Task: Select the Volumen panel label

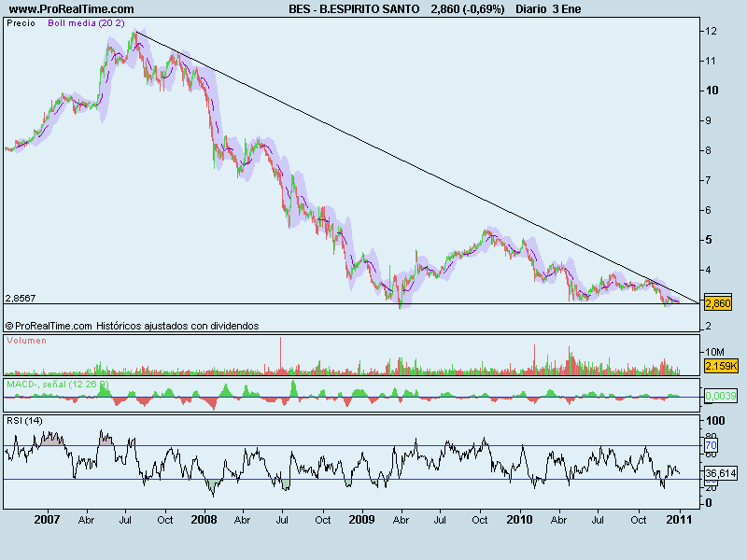Action: [x=27, y=341]
